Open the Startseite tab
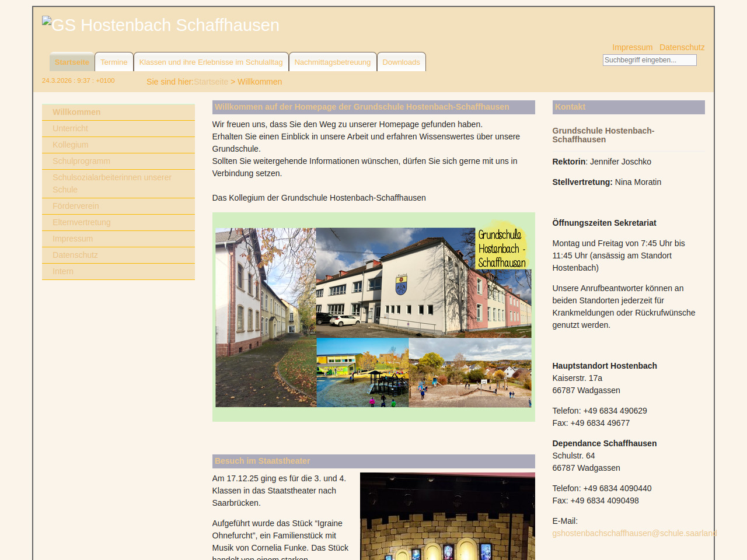This screenshot has height=560, width=747. pyautogui.click(x=72, y=62)
